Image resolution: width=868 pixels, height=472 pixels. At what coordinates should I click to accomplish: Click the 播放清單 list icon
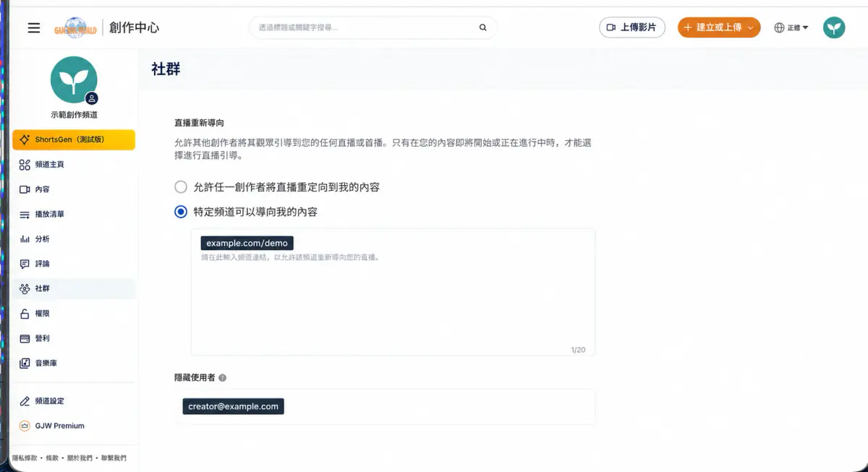25,215
